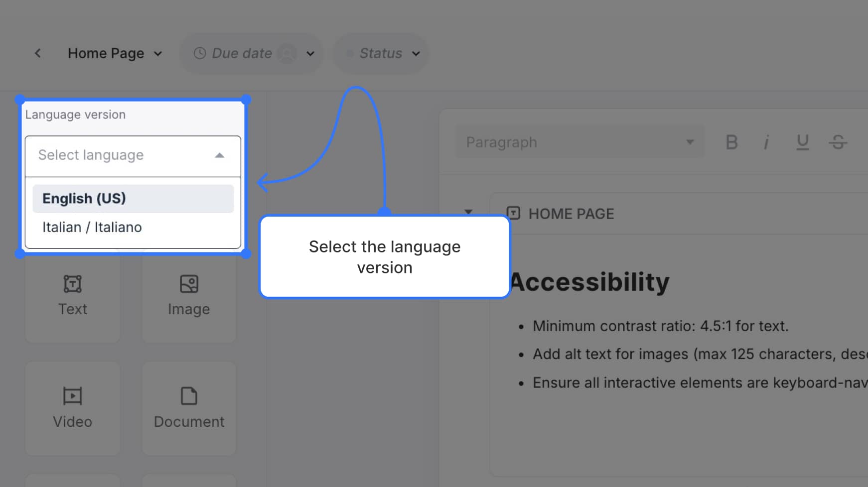This screenshot has width=868, height=487.
Task: Toggle bold formatting
Action: (731, 142)
